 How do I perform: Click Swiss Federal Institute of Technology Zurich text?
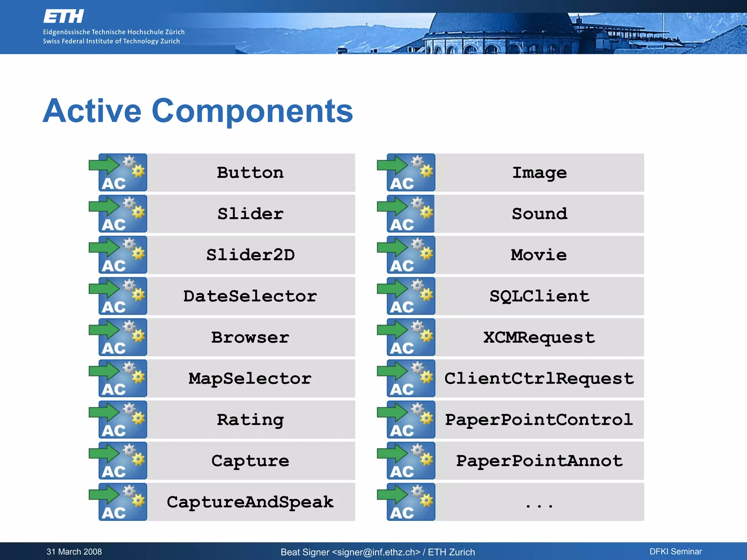pyautogui.click(x=111, y=41)
